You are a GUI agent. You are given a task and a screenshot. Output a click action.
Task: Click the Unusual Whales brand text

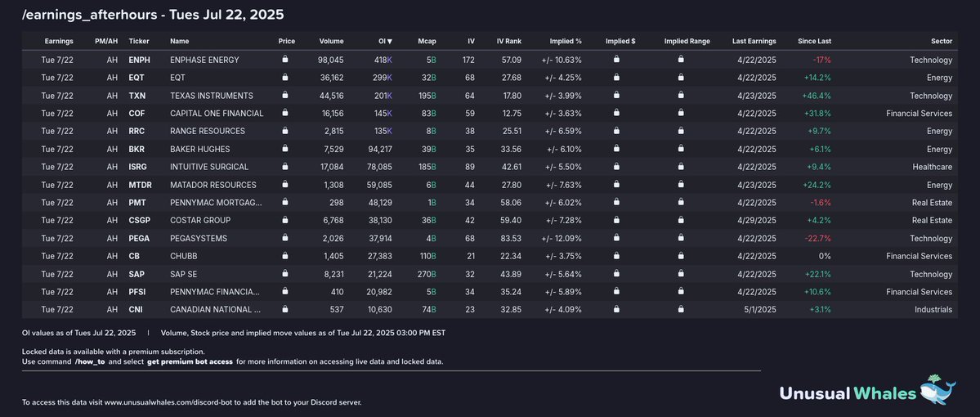coord(848,393)
